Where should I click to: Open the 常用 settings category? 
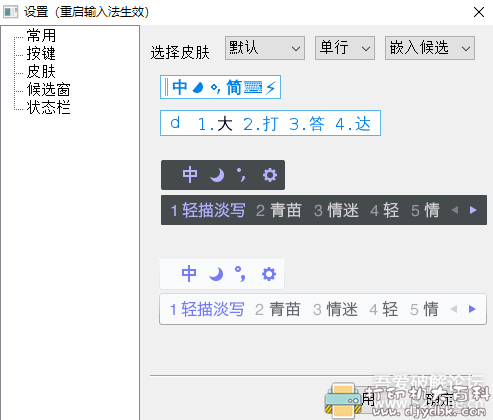41,35
